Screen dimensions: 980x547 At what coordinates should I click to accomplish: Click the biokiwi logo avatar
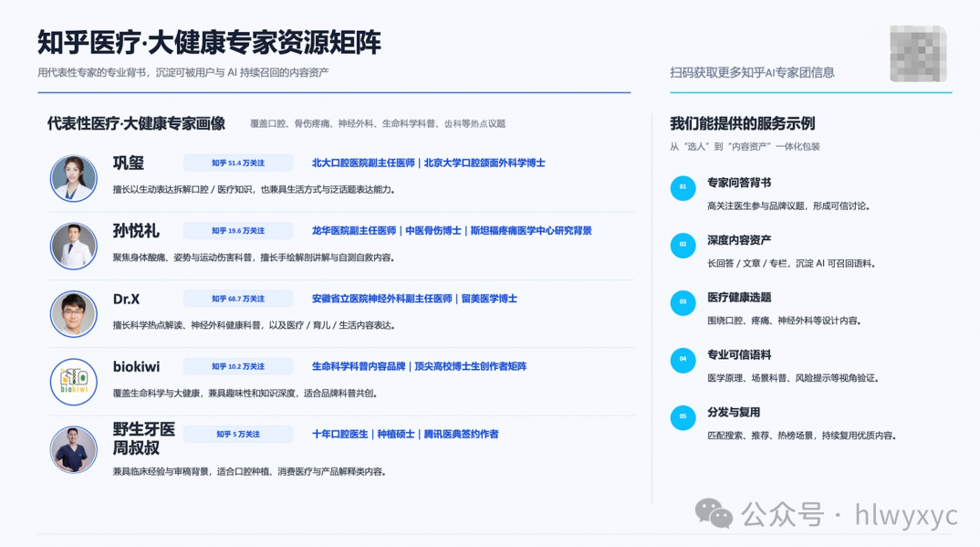[x=74, y=382]
